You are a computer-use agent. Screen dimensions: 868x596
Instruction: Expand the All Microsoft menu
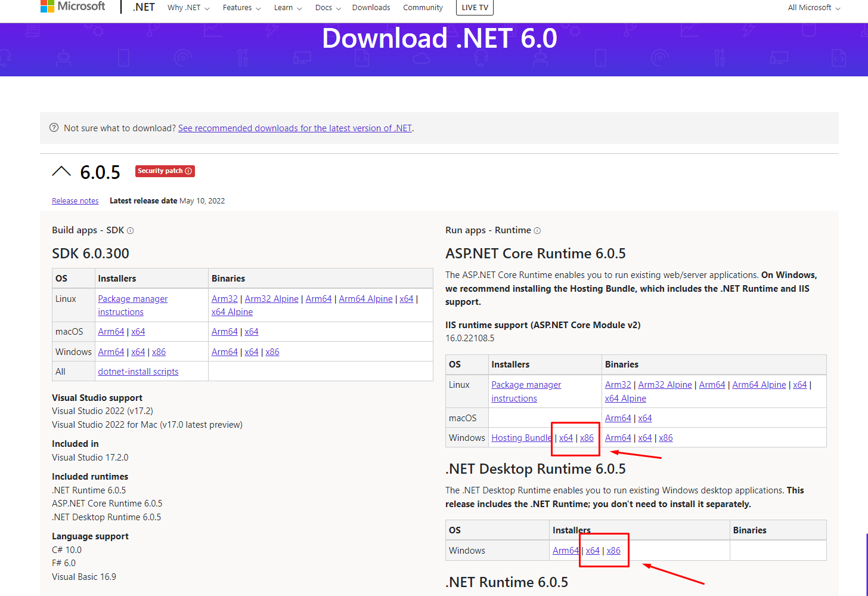(x=814, y=8)
